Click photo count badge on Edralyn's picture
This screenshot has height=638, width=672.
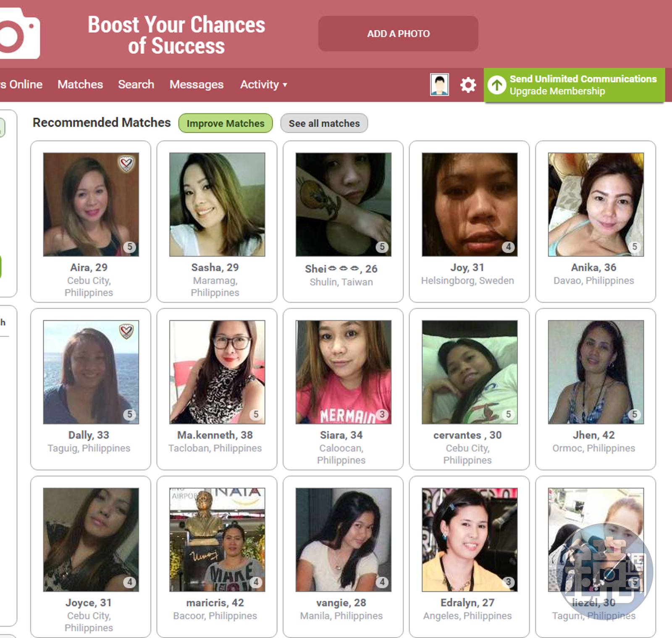[x=508, y=582]
